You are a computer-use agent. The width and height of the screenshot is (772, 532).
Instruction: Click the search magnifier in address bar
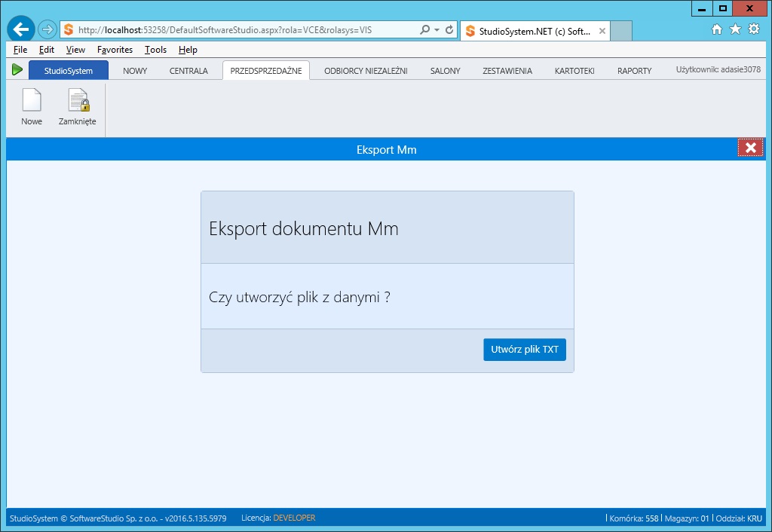(424, 29)
